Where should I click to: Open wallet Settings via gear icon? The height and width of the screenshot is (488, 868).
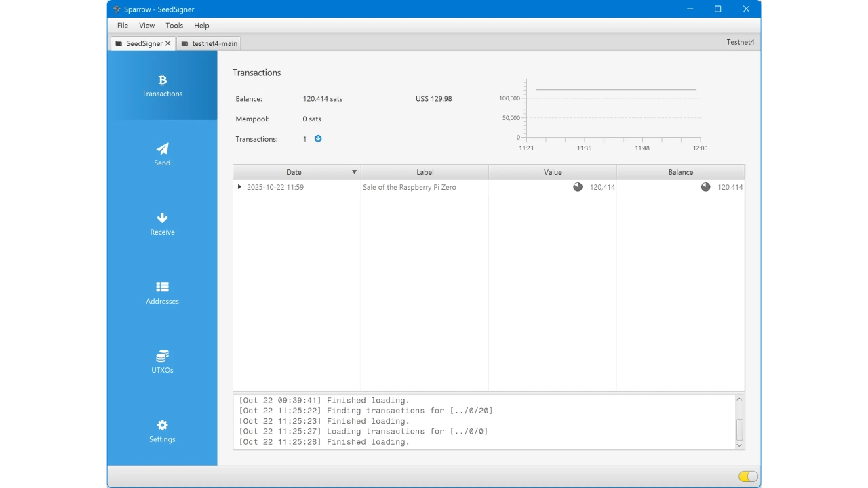[162, 426]
